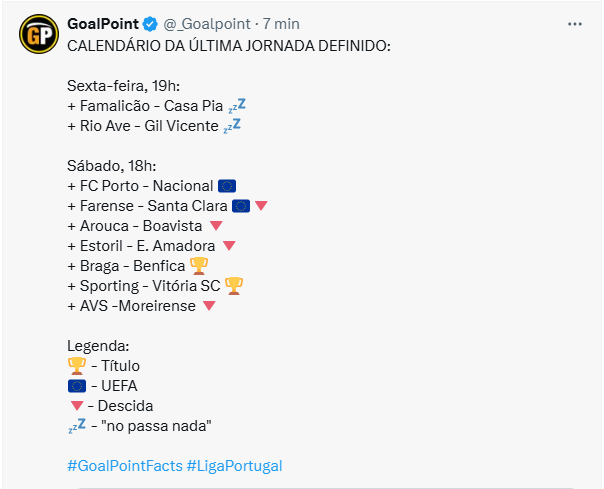The image size is (604, 489).
Task: Click the blue verified badge
Action: click(150, 24)
